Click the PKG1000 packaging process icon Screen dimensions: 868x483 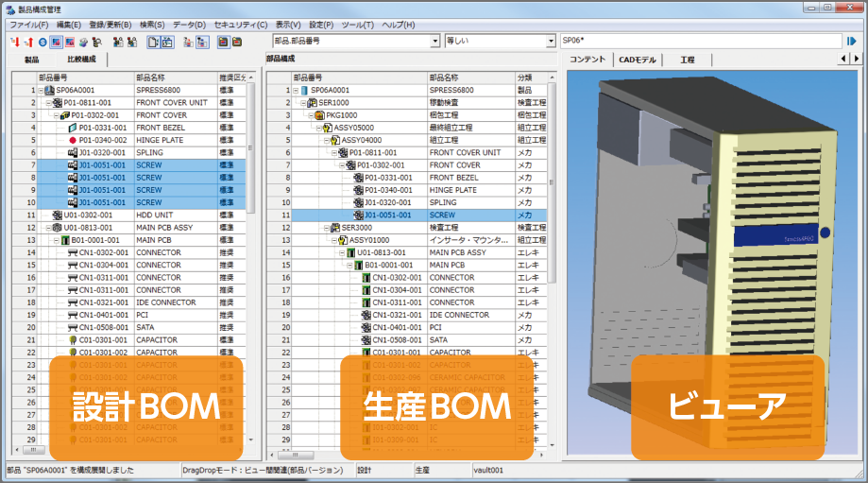319,115
